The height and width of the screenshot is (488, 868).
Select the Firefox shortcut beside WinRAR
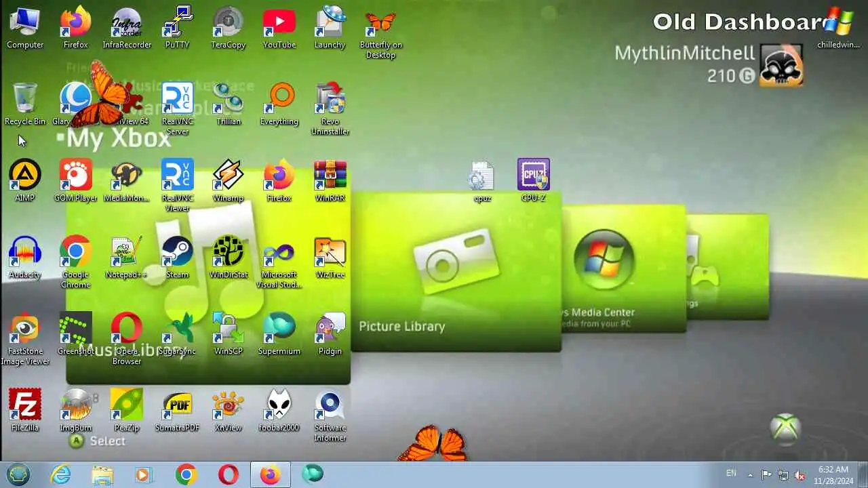279,181
